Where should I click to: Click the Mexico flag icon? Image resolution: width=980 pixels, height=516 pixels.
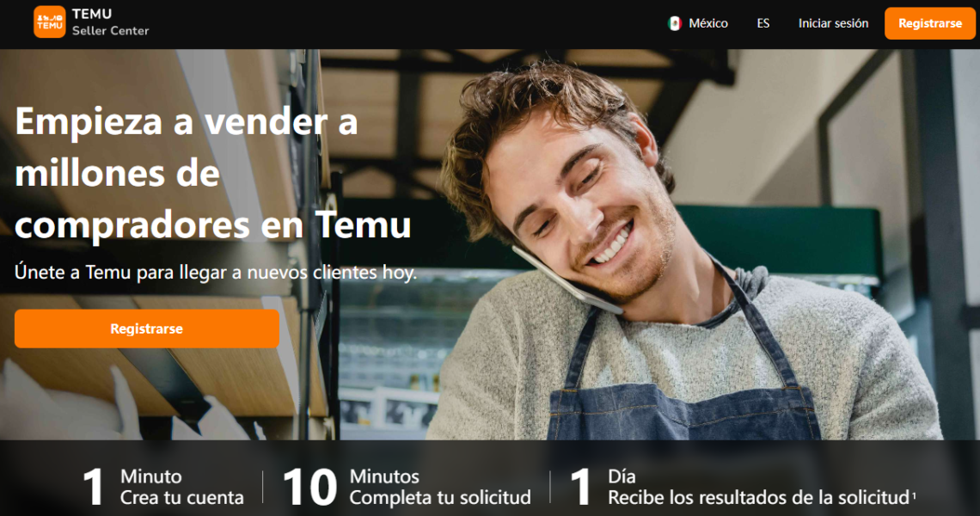(674, 24)
